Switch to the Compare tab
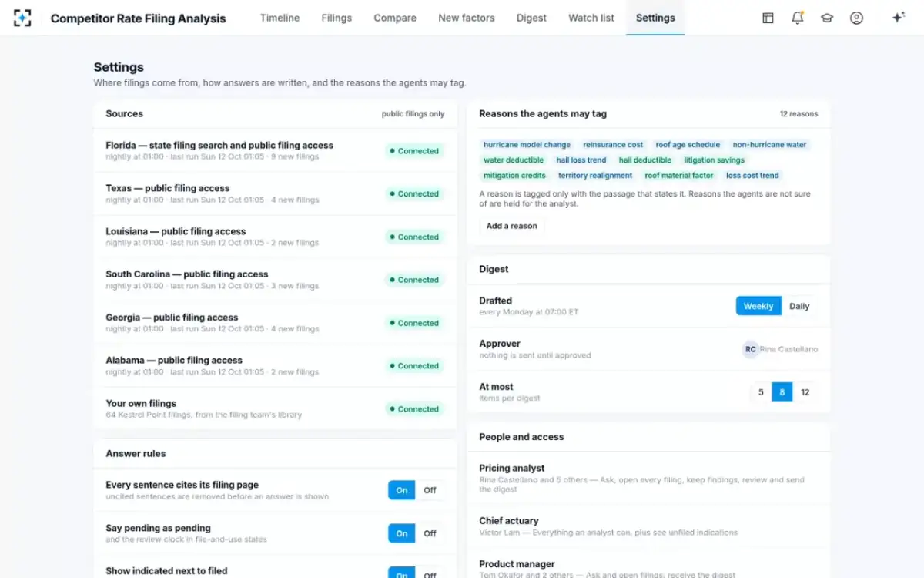This screenshot has width=924, height=578. (x=395, y=18)
